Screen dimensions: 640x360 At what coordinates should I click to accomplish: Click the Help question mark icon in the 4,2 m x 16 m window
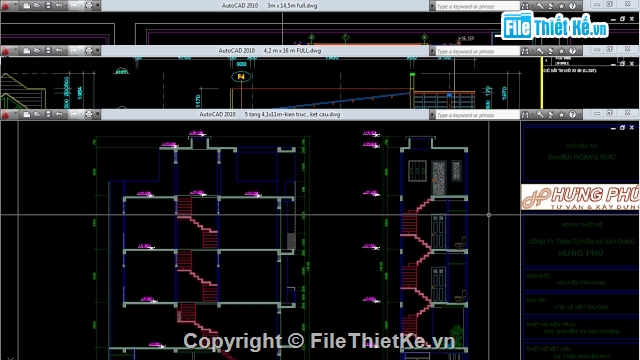pos(572,51)
